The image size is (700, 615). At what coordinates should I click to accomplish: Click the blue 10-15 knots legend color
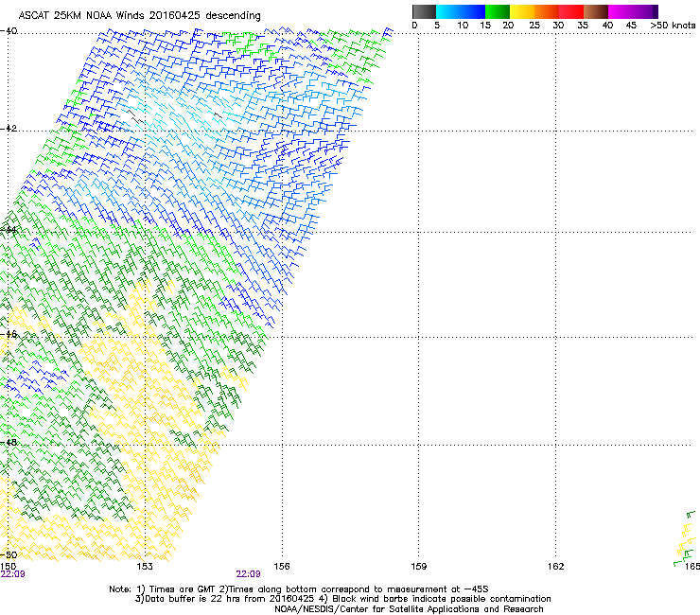pos(473,11)
